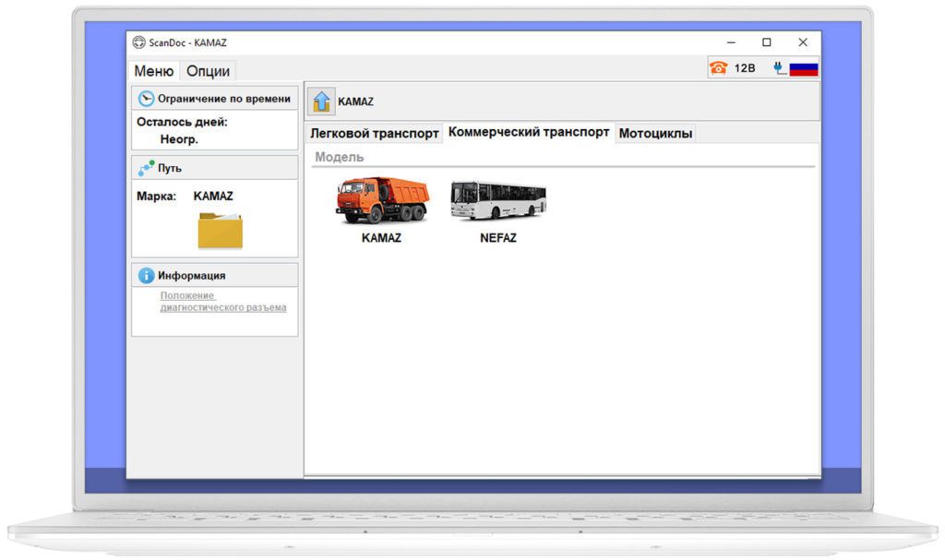945x560 pixels.
Task: Click the 12B voltage indicator
Action: tap(745, 68)
